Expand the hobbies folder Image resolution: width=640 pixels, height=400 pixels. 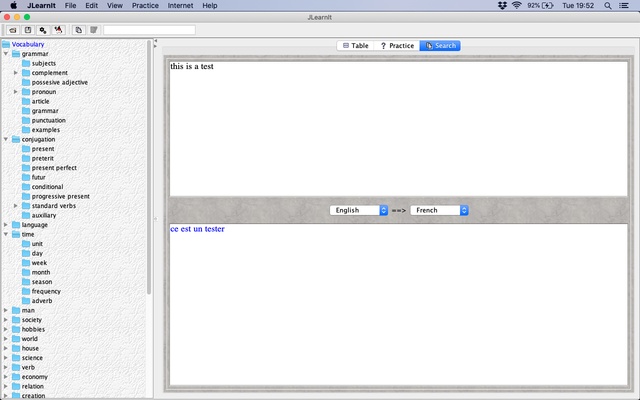[6, 329]
